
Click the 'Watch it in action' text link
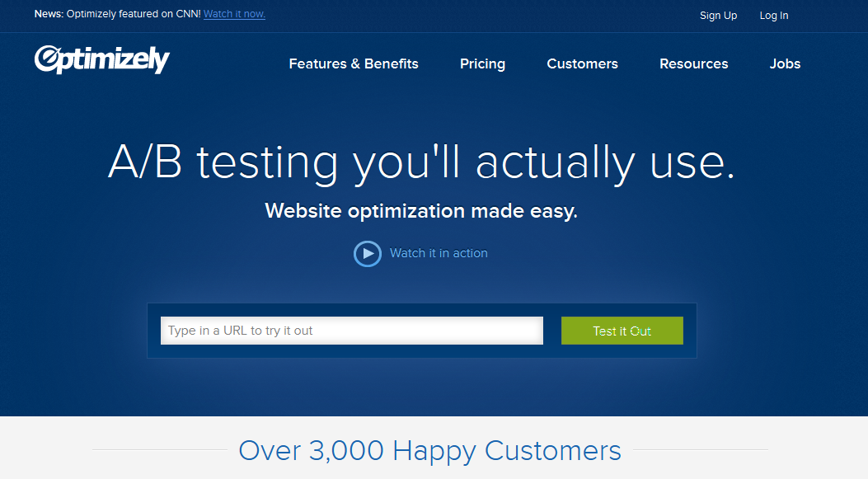point(439,253)
